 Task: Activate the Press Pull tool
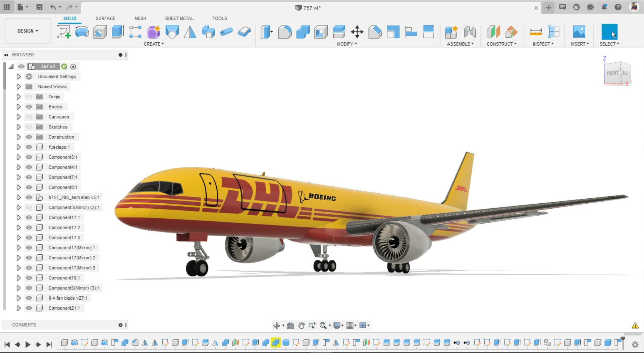tap(267, 32)
